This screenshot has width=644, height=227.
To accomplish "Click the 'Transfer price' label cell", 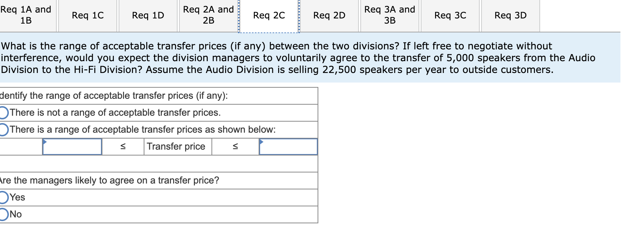I will (x=177, y=147).
